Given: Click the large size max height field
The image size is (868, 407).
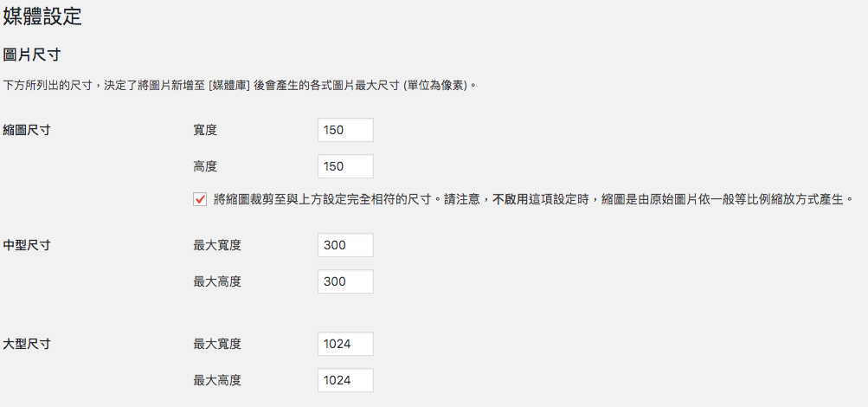Looking at the screenshot, I should click(x=345, y=380).
